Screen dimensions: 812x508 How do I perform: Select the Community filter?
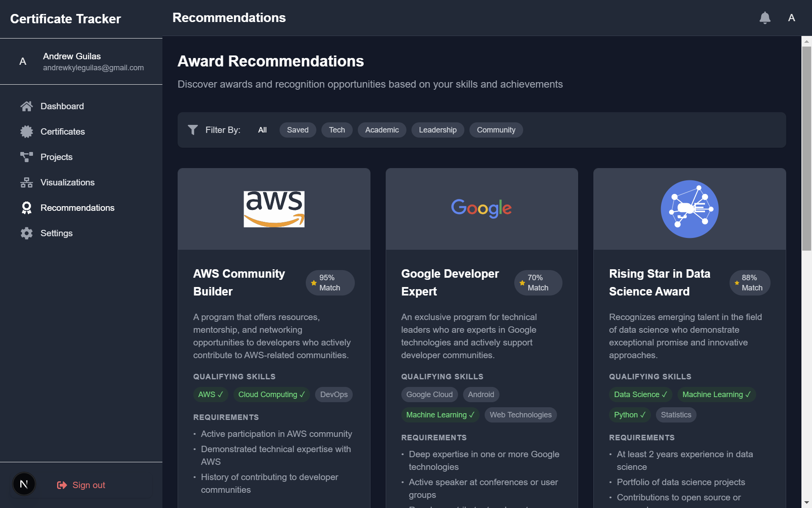tap(496, 130)
